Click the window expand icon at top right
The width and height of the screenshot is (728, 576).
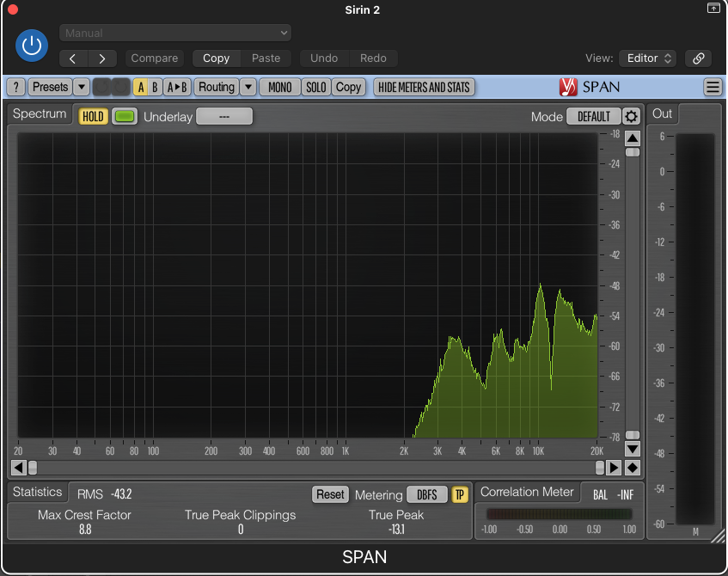click(713, 8)
